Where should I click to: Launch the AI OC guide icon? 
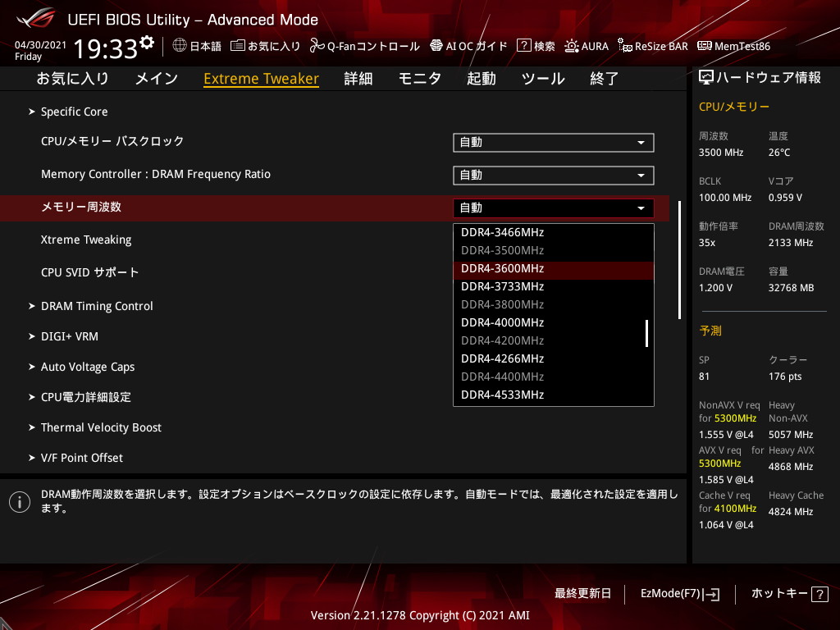click(436, 46)
